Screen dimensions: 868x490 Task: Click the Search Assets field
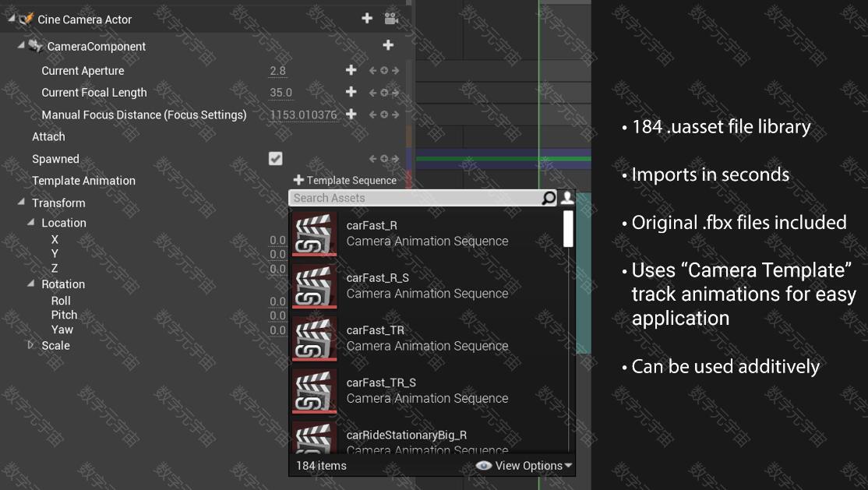click(x=415, y=198)
